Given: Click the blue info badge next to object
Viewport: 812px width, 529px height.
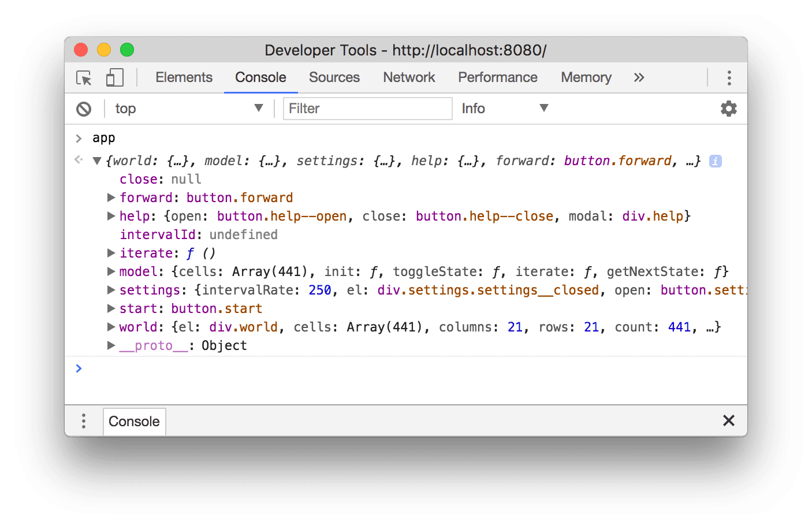Looking at the screenshot, I should pyautogui.click(x=715, y=161).
